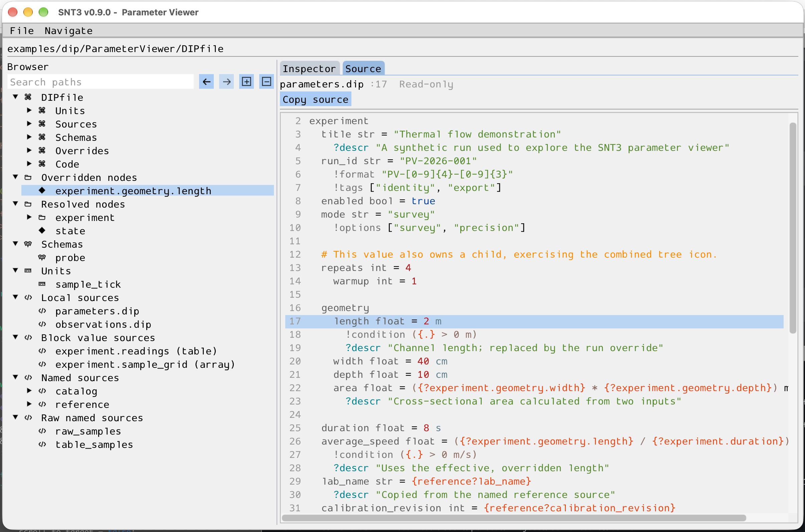Expand the experiment folder under Resolved nodes
The image size is (805, 532).
click(29, 217)
